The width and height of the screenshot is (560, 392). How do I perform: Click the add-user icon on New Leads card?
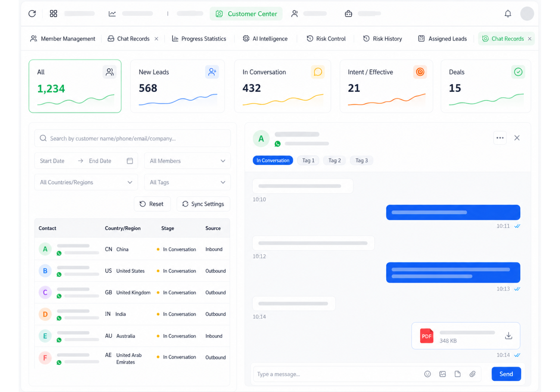(212, 72)
